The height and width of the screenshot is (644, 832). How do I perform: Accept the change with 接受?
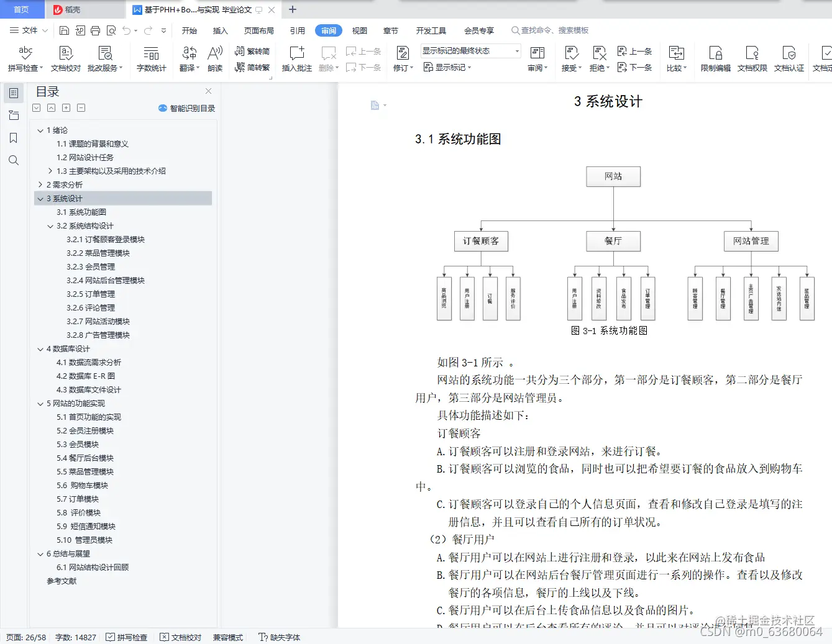pos(569,59)
